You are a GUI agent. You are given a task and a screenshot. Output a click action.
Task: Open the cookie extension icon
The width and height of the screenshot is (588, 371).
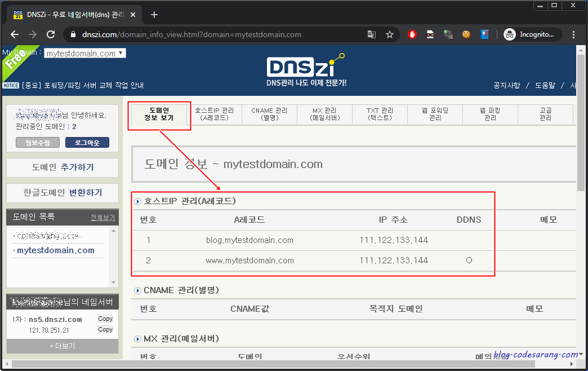point(466,34)
